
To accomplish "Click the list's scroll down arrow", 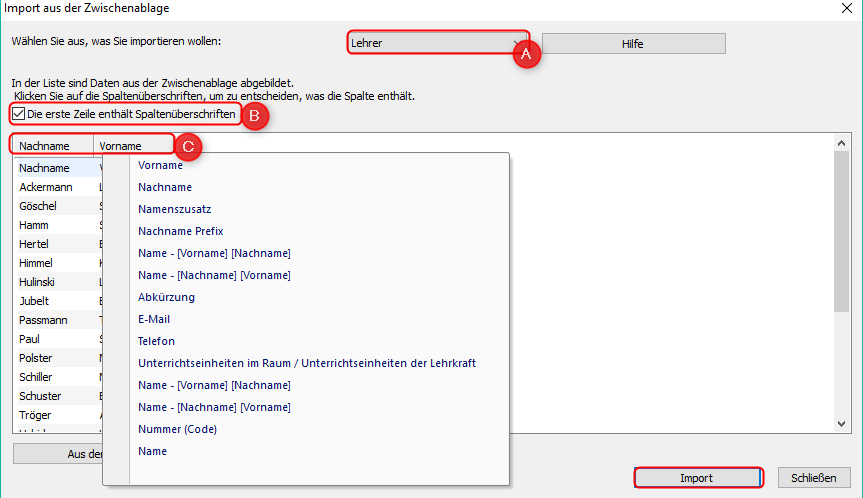I will point(841,424).
